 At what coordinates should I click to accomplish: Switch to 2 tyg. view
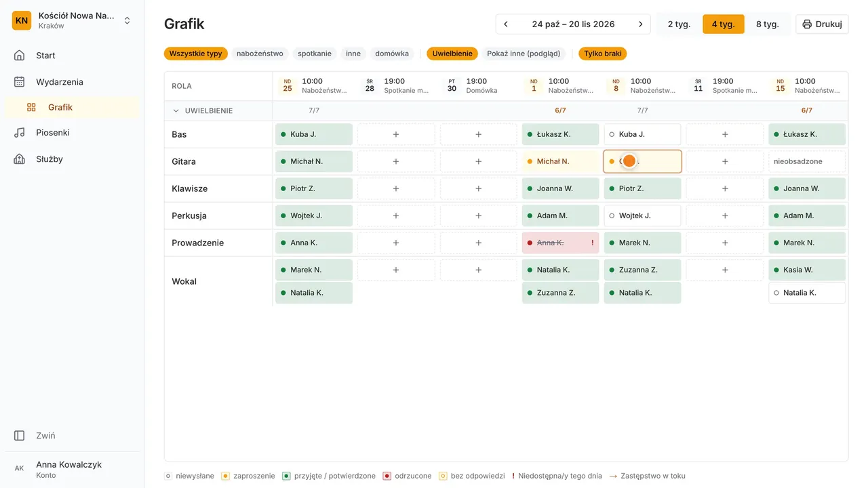click(x=679, y=24)
